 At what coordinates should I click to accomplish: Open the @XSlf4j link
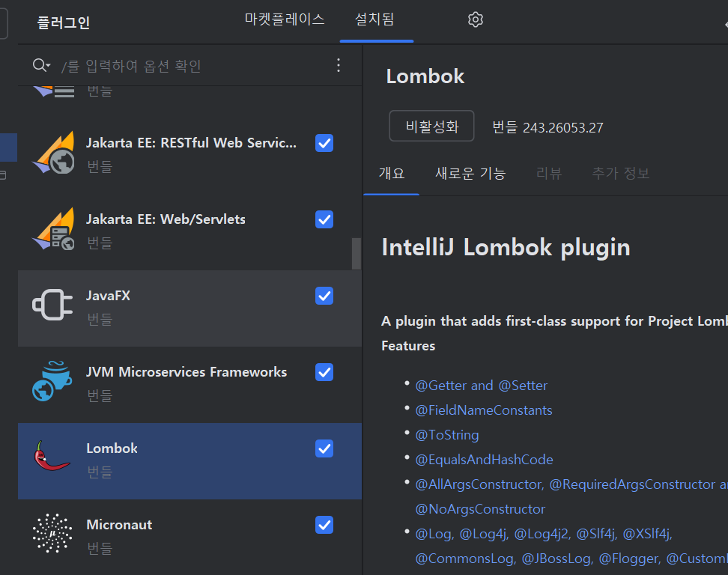coord(648,534)
